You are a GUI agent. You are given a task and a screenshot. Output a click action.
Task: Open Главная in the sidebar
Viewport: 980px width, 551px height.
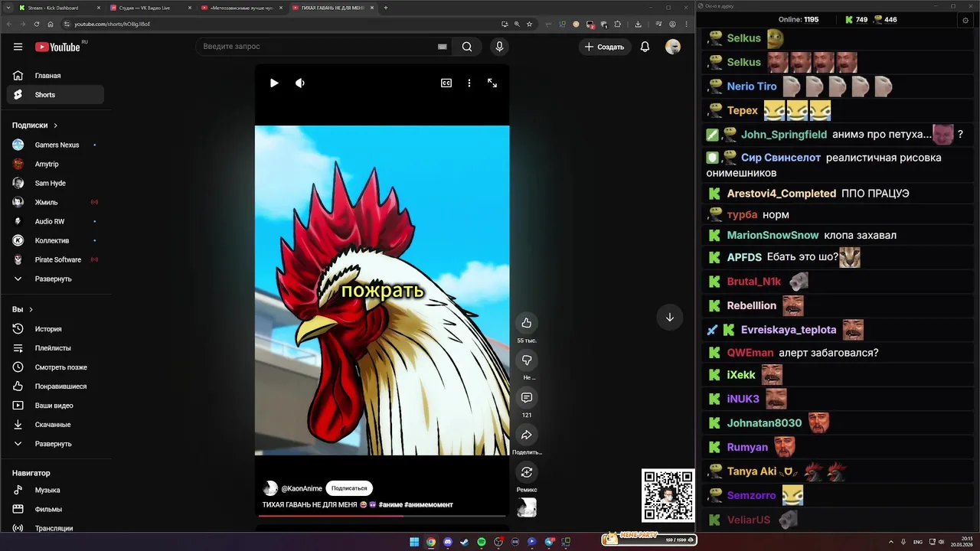pyautogui.click(x=55, y=76)
